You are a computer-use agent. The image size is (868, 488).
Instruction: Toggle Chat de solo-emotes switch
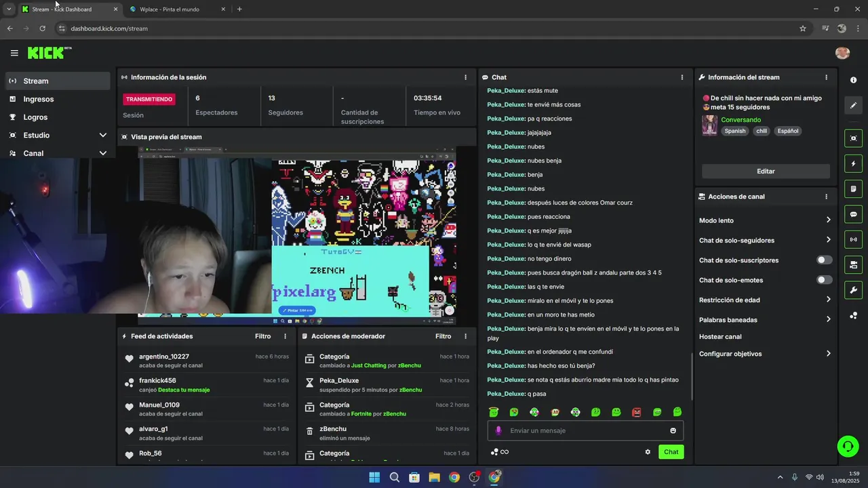(x=824, y=280)
